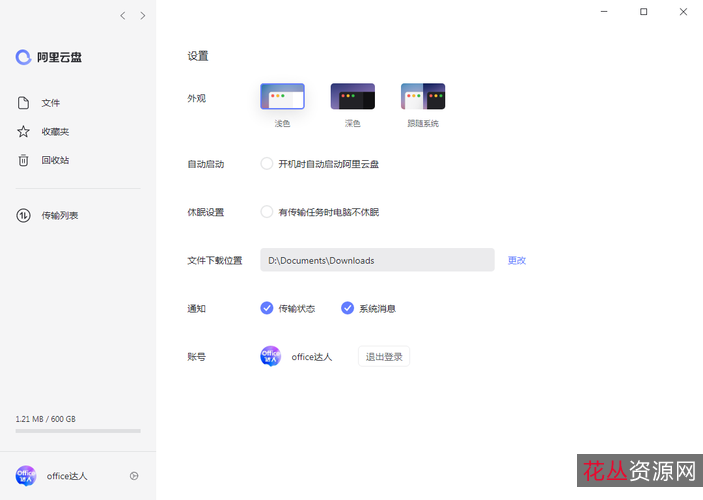Screen dimensions: 703x500
Task: Click the storage usage progress bar
Action: (x=78, y=431)
